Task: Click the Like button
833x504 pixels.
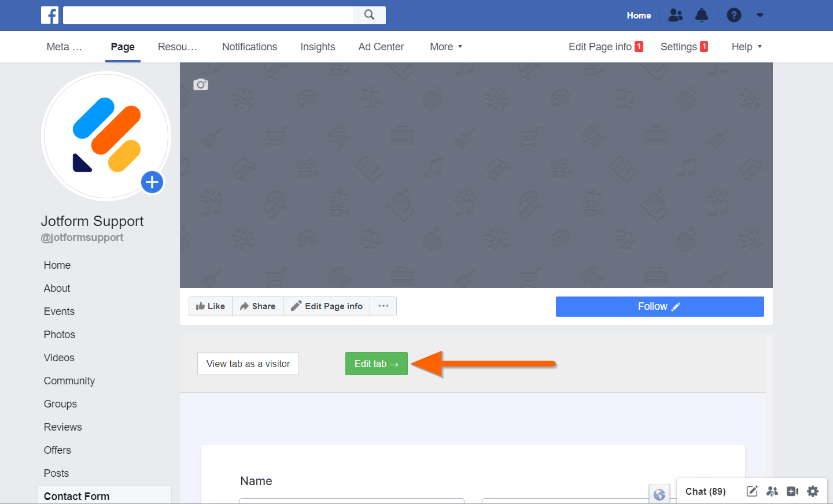Action: click(x=211, y=306)
